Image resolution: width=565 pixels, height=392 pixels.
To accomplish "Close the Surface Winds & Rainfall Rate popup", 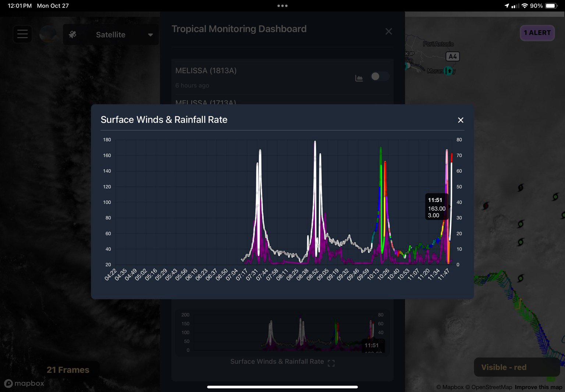I will (x=461, y=120).
